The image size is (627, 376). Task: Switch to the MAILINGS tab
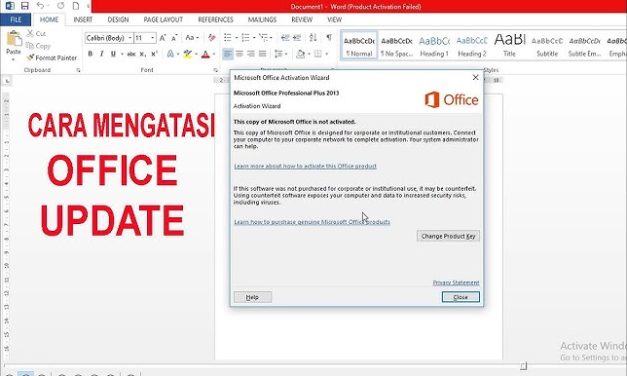pyautogui.click(x=262, y=20)
